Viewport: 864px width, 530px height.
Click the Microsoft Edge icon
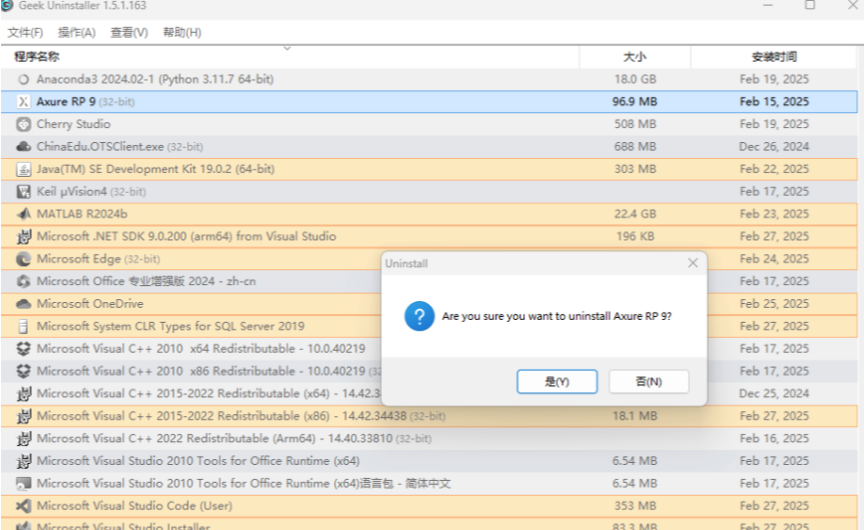(23, 259)
